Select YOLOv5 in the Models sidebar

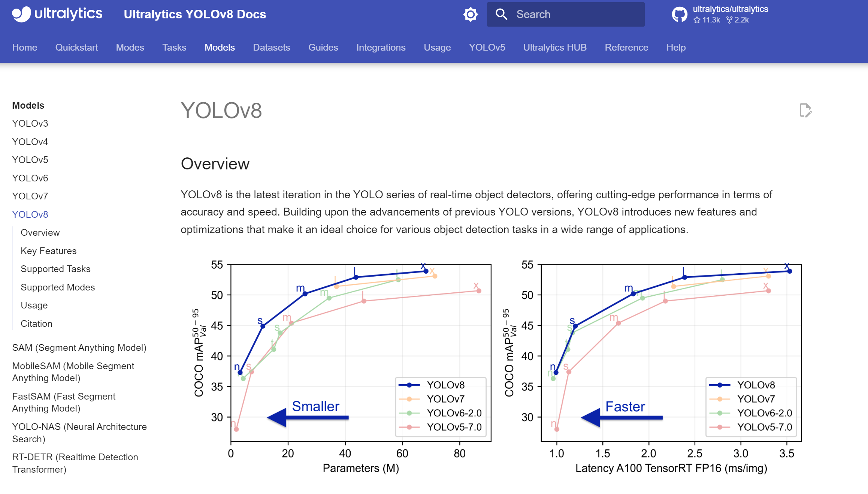pyautogui.click(x=30, y=160)
